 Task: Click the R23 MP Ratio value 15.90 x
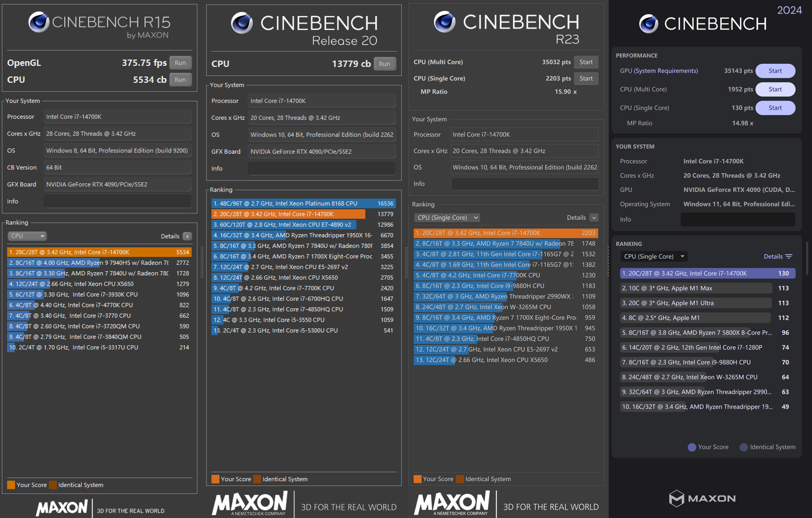(x=565, y=92)
